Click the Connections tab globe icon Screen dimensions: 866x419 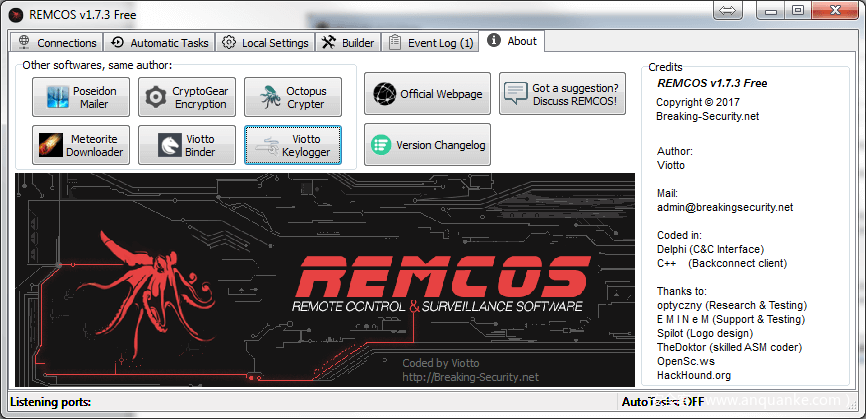point(23,42)
